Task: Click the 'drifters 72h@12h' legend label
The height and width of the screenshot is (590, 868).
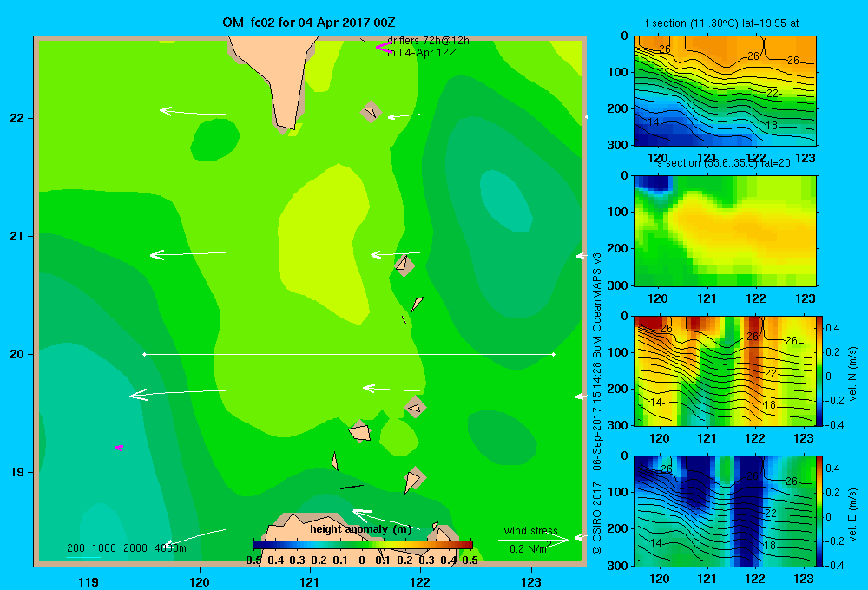Action: point(428,41)
